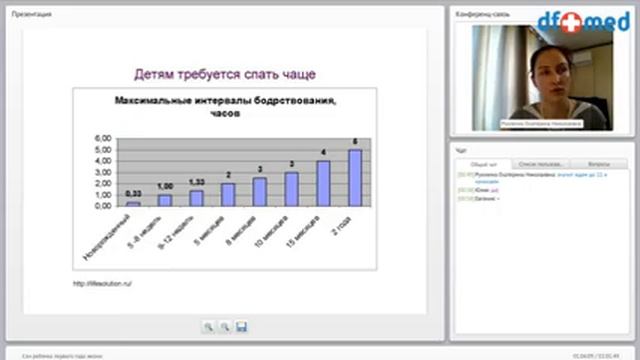Viewport: 640px width, 360px height.
Task: Click the 'Чат' panel header
Action: click(x=461, y=151)
